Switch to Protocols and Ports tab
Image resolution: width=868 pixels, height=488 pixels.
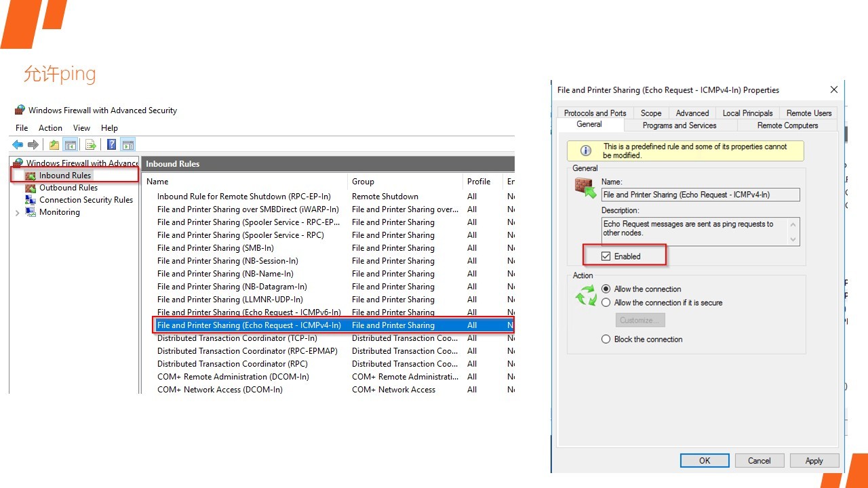595,113
